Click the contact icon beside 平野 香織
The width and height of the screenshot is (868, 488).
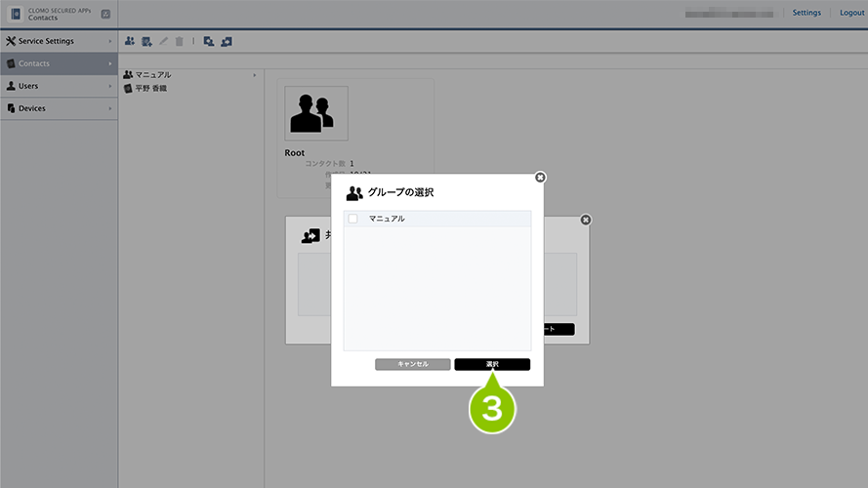point(128,89)
